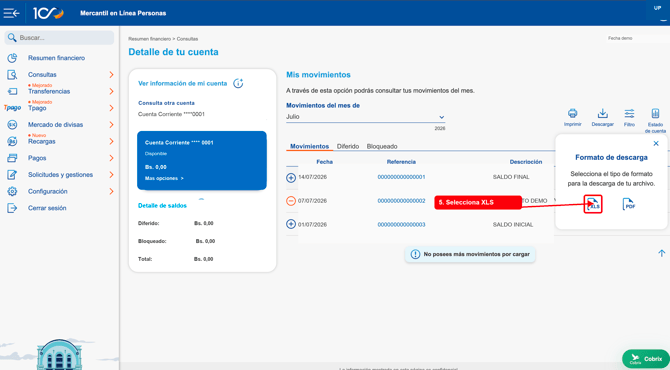Click the Configuración gear icon
The height and width of the screenshot is (370, 670).
tap(12, 191)
